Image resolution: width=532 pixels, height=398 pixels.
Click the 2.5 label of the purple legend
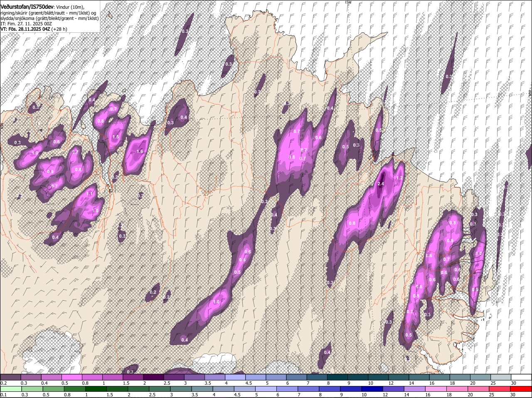coord(166,383)
